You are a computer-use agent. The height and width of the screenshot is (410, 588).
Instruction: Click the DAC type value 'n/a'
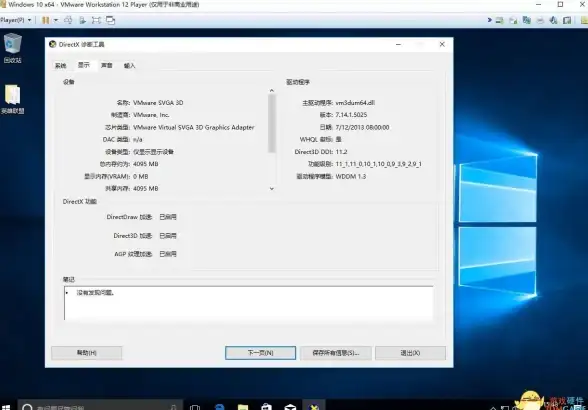138,140
